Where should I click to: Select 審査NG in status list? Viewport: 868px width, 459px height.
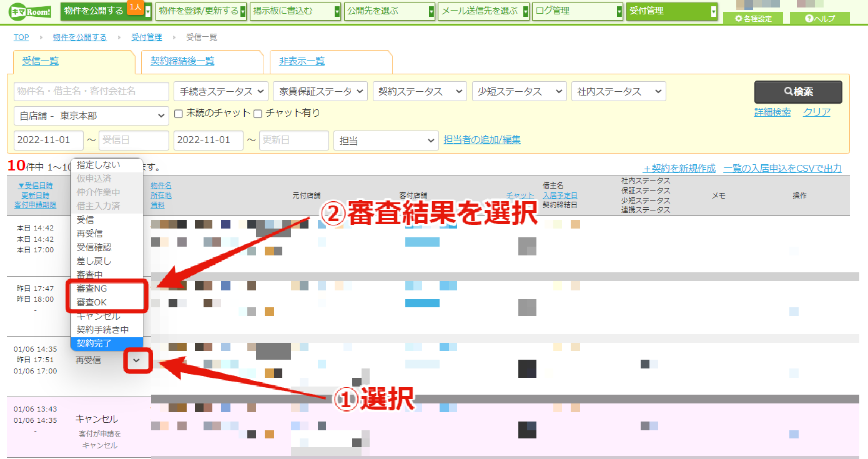click(x=107, y=289)
